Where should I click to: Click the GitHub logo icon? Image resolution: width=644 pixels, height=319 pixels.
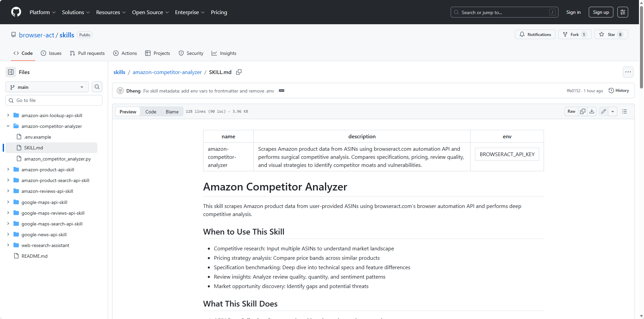point(16,12)
